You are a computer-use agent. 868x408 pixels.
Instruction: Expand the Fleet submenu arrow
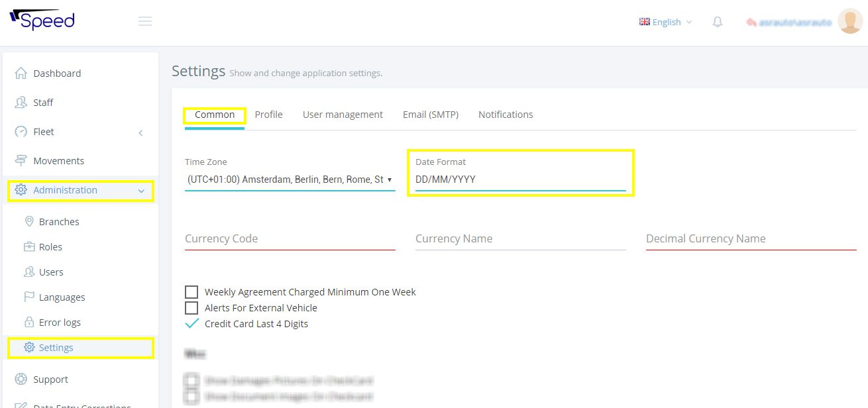pyautogui.click(x=140, y=132)
